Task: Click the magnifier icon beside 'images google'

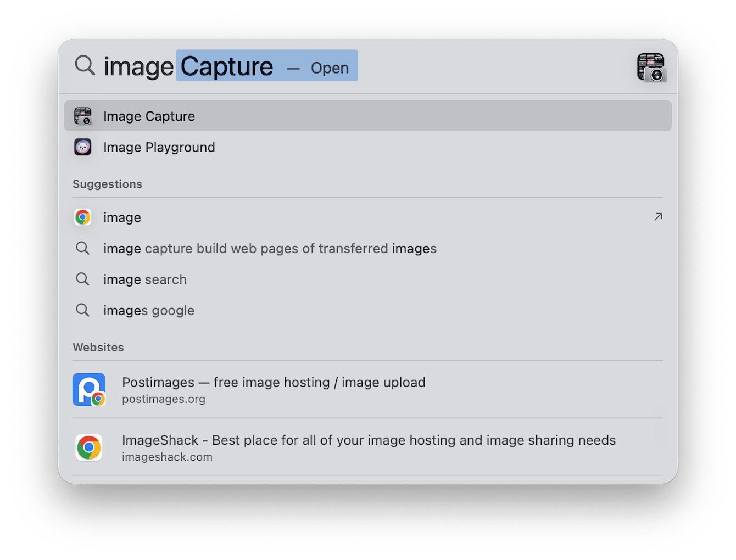Action: point(83,310)
